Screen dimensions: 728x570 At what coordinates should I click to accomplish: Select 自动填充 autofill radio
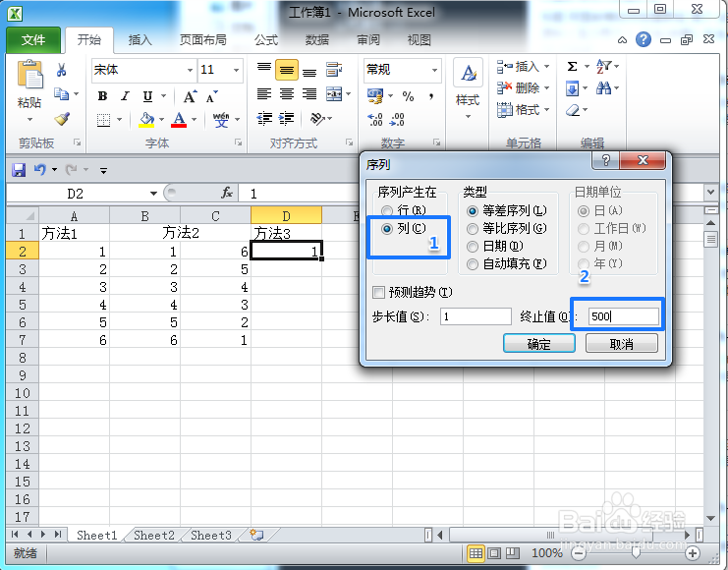pos(473,264)
